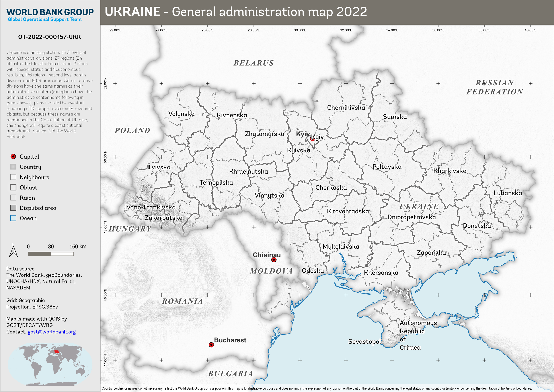Click the scale bar
The image size is (554, 392).
point(51,254)
